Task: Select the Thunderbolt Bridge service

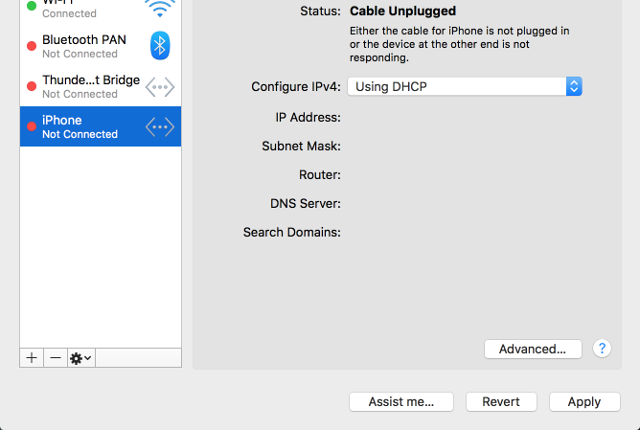Action: pos(100,86)
